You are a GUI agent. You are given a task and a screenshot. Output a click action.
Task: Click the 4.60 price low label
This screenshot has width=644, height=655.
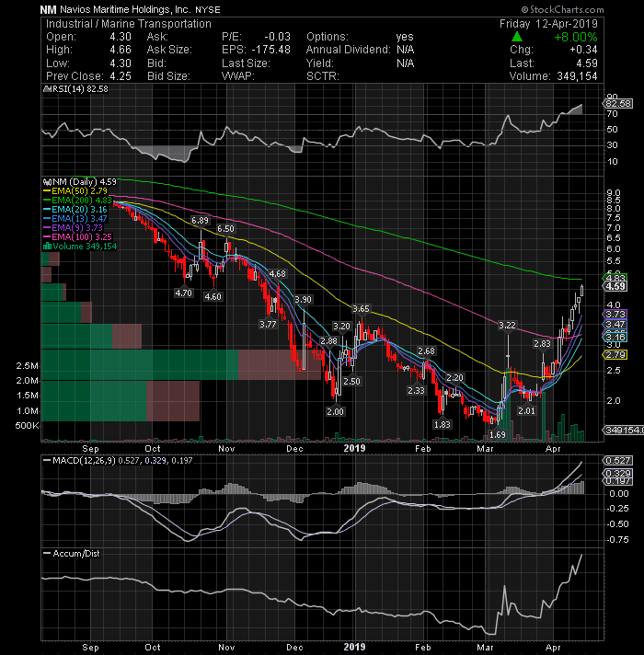point(213,296)
